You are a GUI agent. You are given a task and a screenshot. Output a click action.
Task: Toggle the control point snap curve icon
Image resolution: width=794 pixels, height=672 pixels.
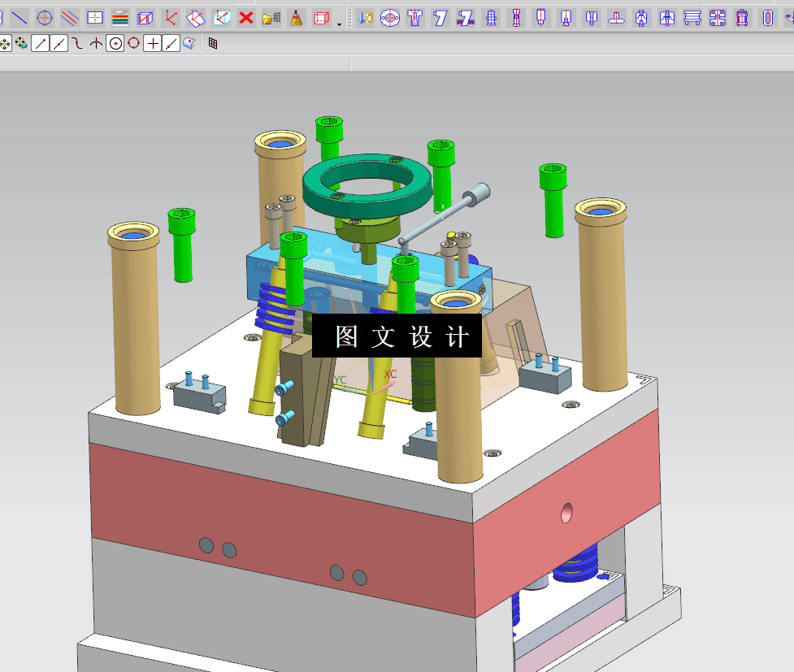coord(77,44)
